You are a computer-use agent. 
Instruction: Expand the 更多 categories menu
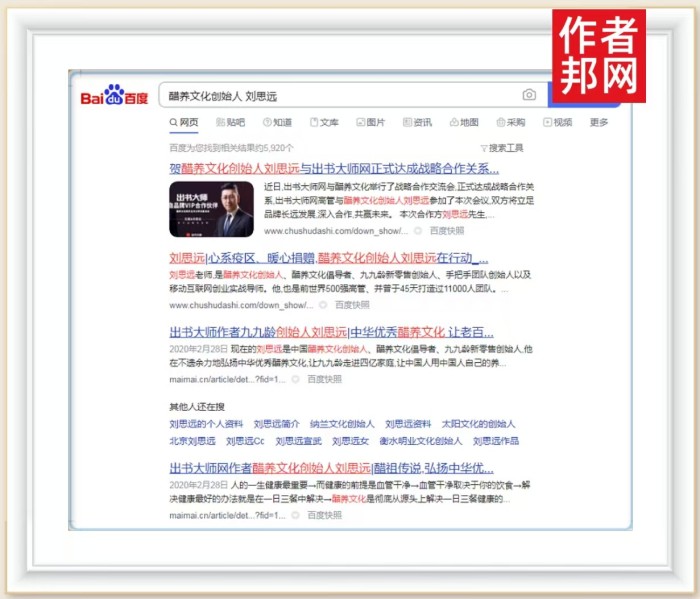coord(599,123)
